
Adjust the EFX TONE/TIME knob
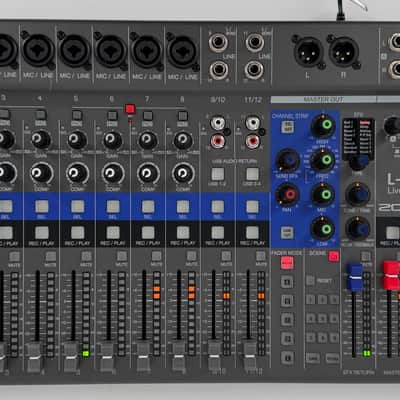(358, 194)
